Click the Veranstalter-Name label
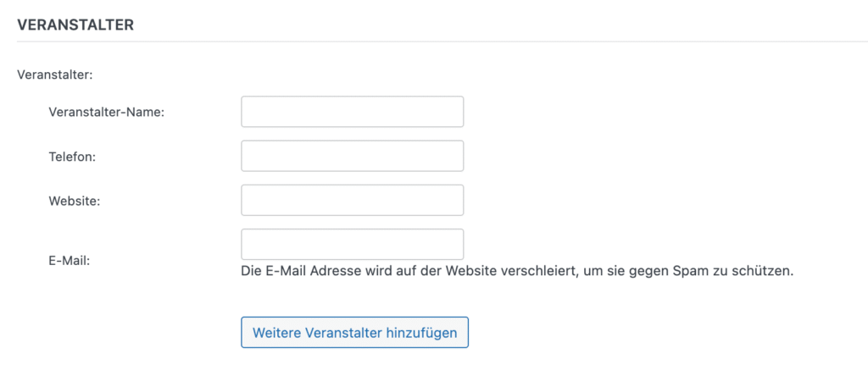Screen dimensions: 868x376 [x=107, y=112]
